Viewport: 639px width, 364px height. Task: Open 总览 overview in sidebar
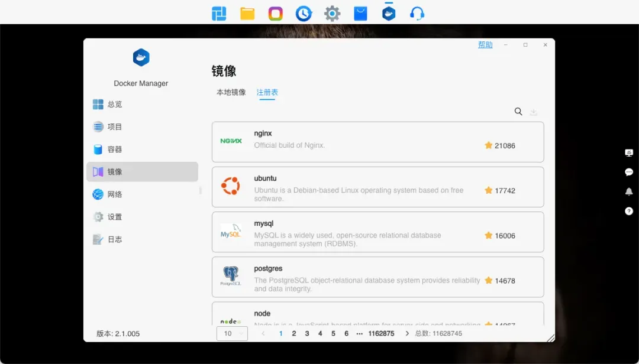point(114,105)
